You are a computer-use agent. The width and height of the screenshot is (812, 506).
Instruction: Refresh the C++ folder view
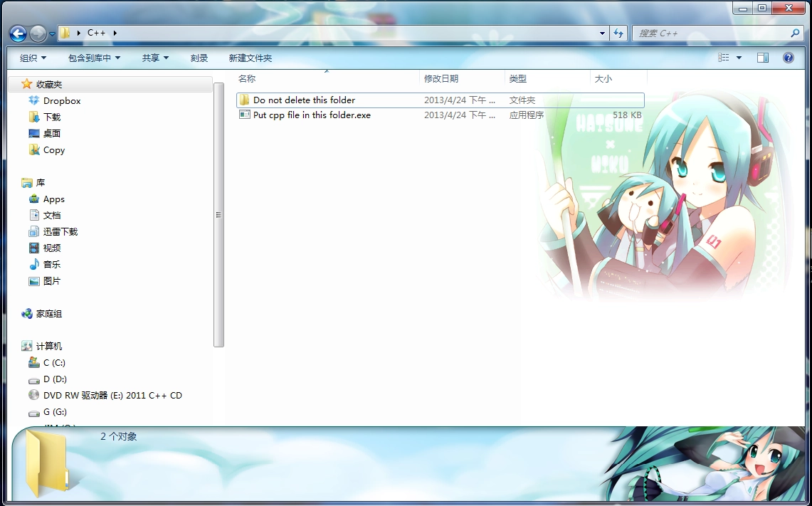point(618,33)
